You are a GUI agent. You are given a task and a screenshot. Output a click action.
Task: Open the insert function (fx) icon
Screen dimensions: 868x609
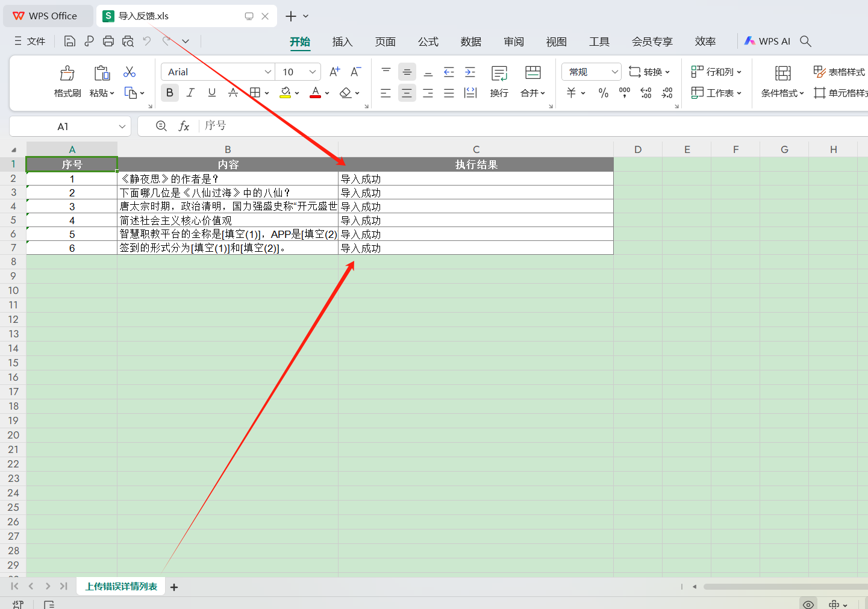(x=184, y=126)
